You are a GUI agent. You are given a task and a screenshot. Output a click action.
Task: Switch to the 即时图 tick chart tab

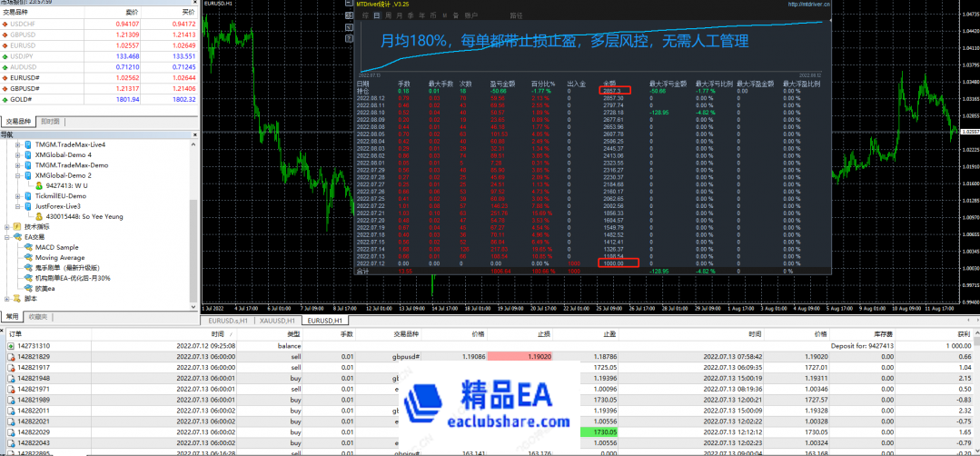[48, 121]
